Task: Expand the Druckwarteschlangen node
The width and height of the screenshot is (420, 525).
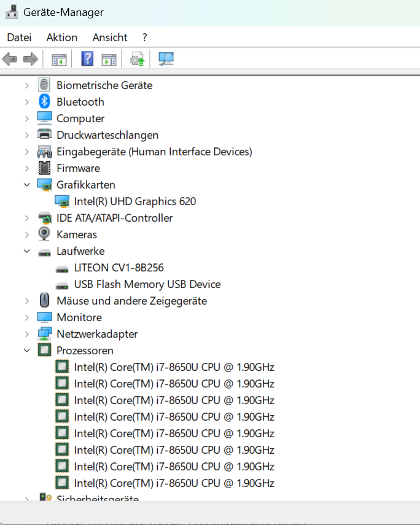Action: click(27, 135)
